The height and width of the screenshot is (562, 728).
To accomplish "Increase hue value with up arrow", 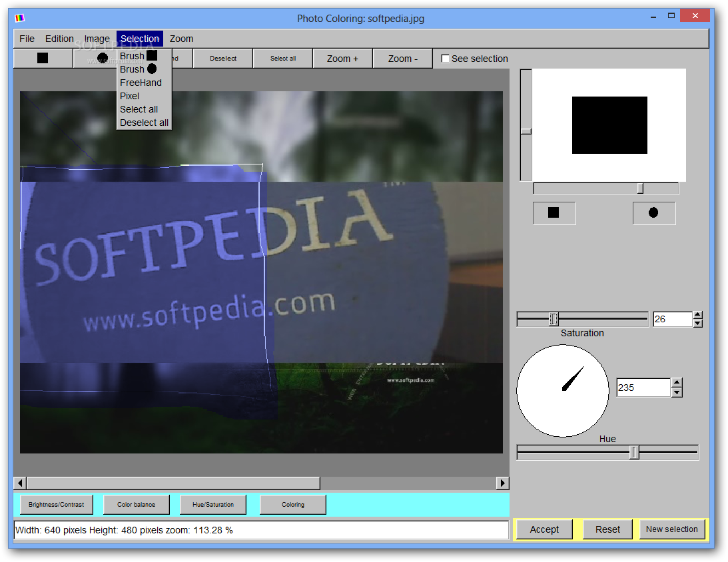I will coord(677,383).
